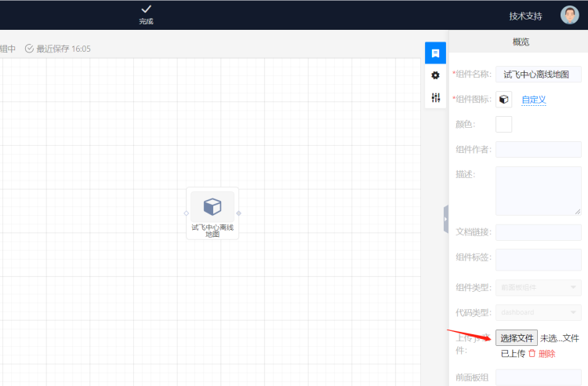Click into the 描述 text area
The image size is (588, 386).
pyautogui.click(x=538, y=191)
